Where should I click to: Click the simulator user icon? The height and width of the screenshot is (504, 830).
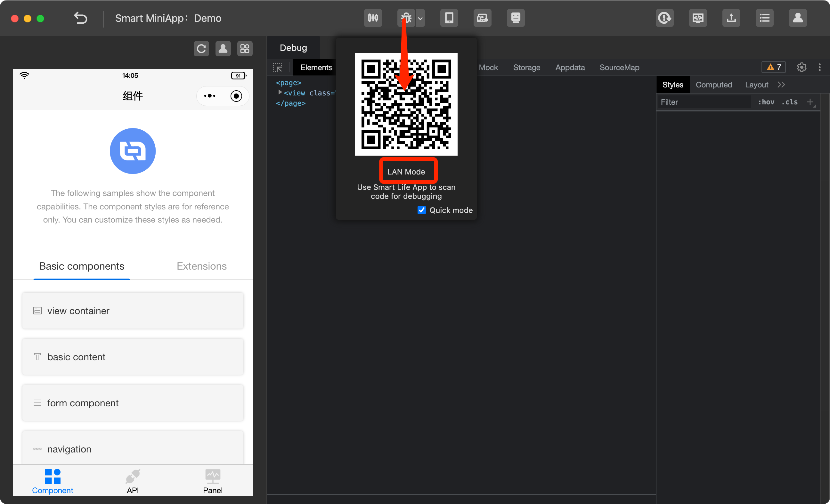click(223, 49)
